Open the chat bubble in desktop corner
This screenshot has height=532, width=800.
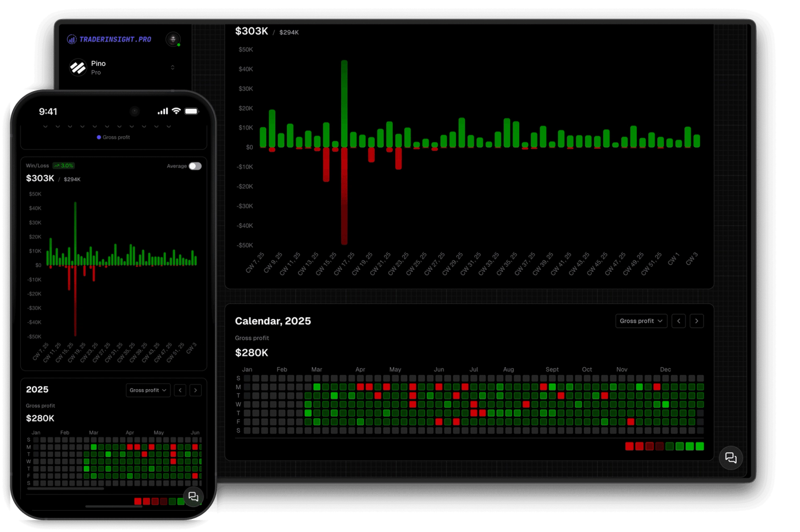coord(731,457)
